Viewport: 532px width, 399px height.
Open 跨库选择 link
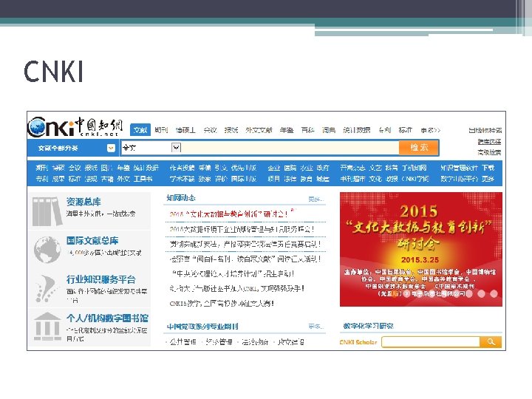[489, 141]
